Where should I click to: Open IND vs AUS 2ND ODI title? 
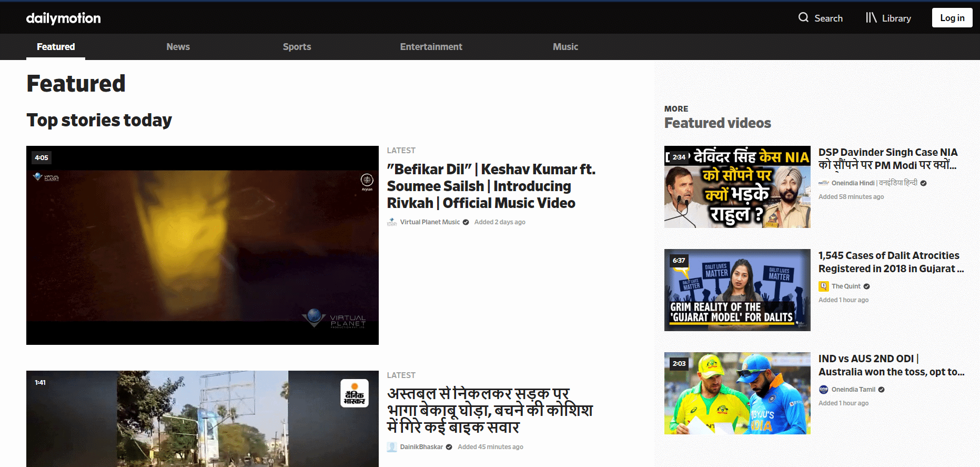(x=891, y=365)
